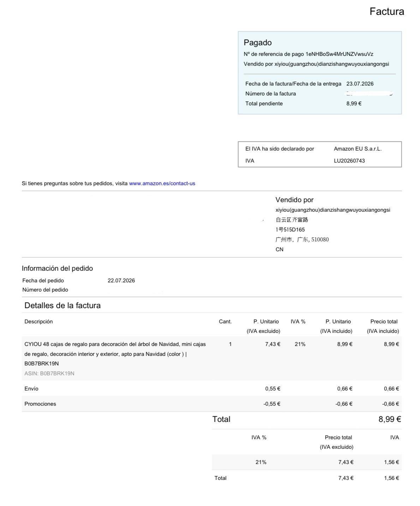Image resolution: width=420 pixels, height=506 pixels.
Task: Select the Total pendiente amount 8,99 €
Action: [x=354, y=104]
